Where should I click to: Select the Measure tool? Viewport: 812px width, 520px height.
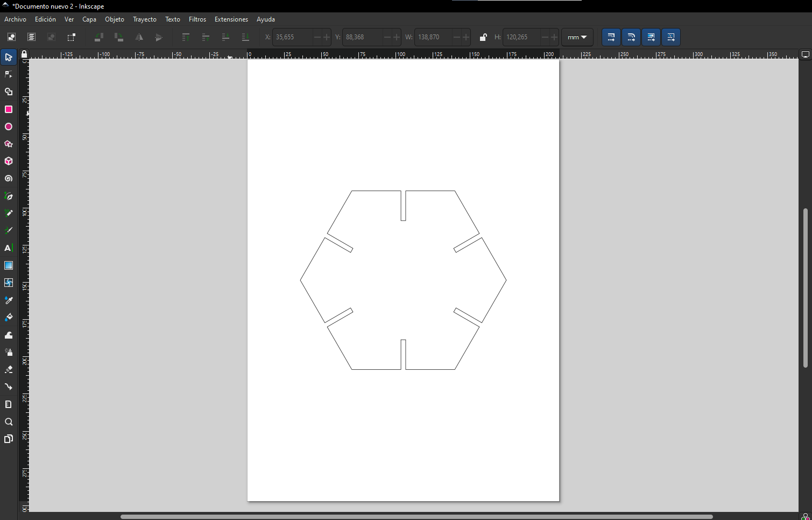[x=9, y=404]
